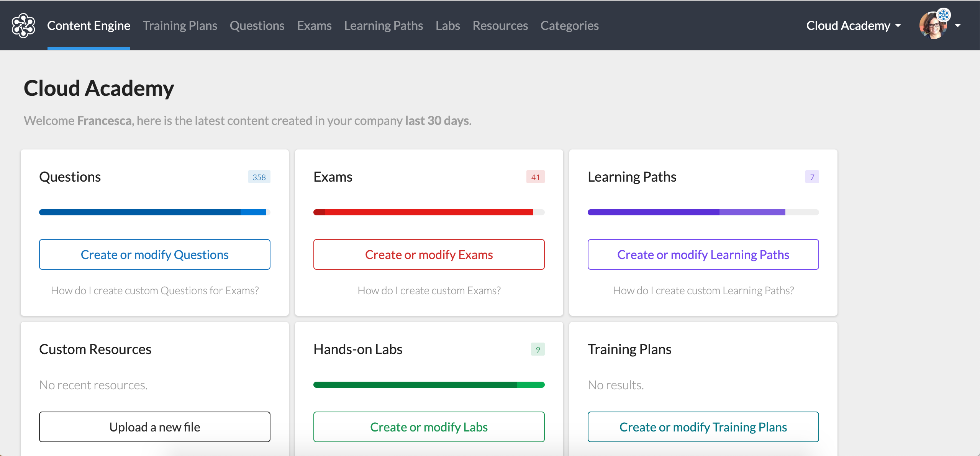Viewport: 980px width, 456px height.
Task: Click the 358 Questions count badge
Action: [x=259, y=177]
